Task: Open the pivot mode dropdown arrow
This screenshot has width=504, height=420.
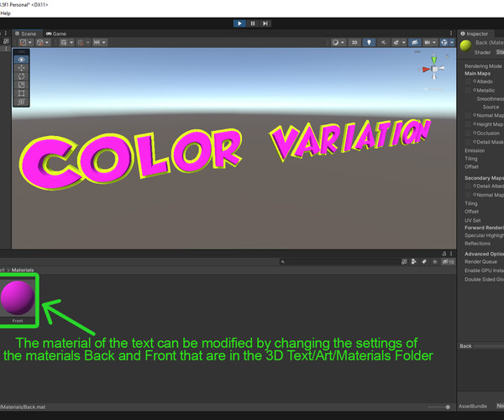Action: 30,42
